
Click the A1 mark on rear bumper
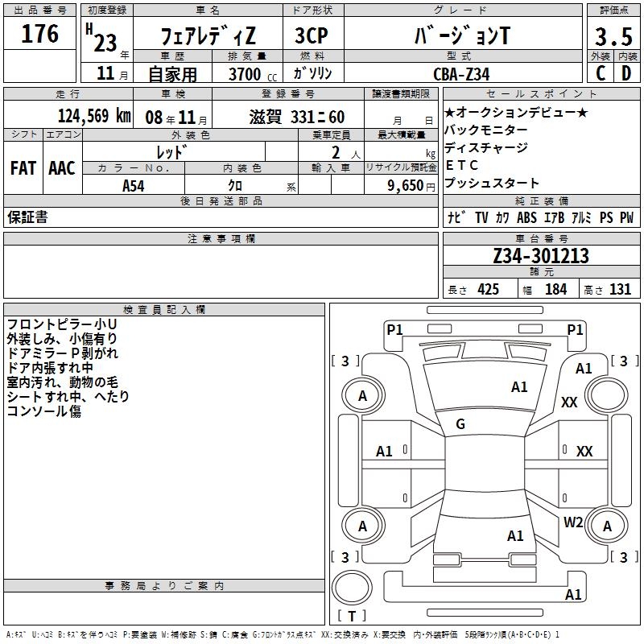pos(573,594)
